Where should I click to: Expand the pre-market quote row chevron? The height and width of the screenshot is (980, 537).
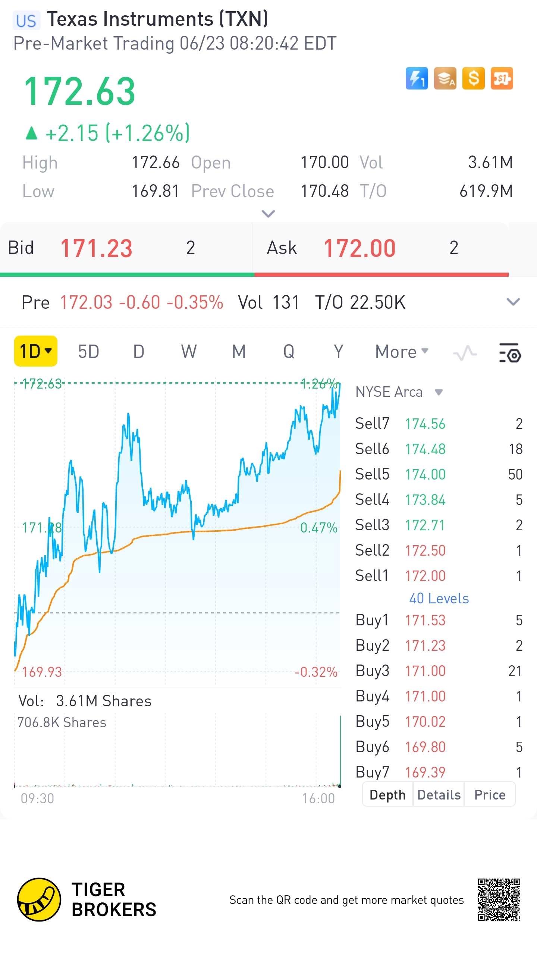[x=513, y=302]
